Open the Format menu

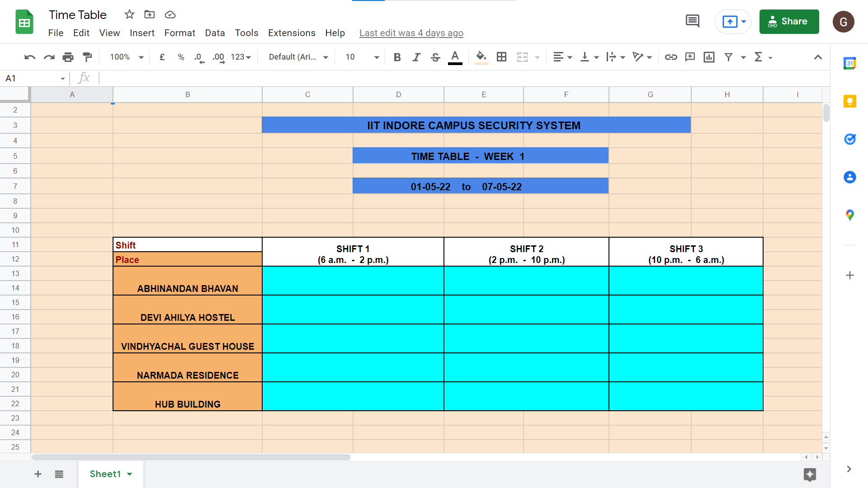coord(179,33)
